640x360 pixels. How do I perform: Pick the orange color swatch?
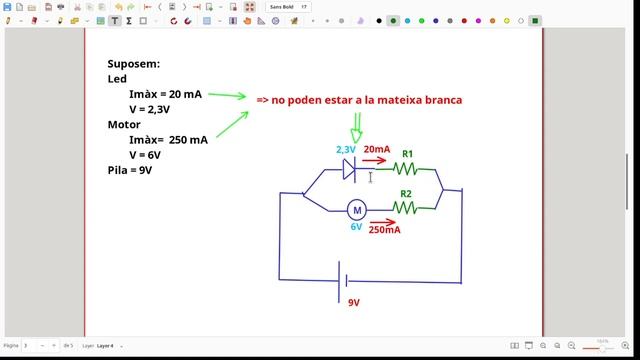(x=493, y=21)
